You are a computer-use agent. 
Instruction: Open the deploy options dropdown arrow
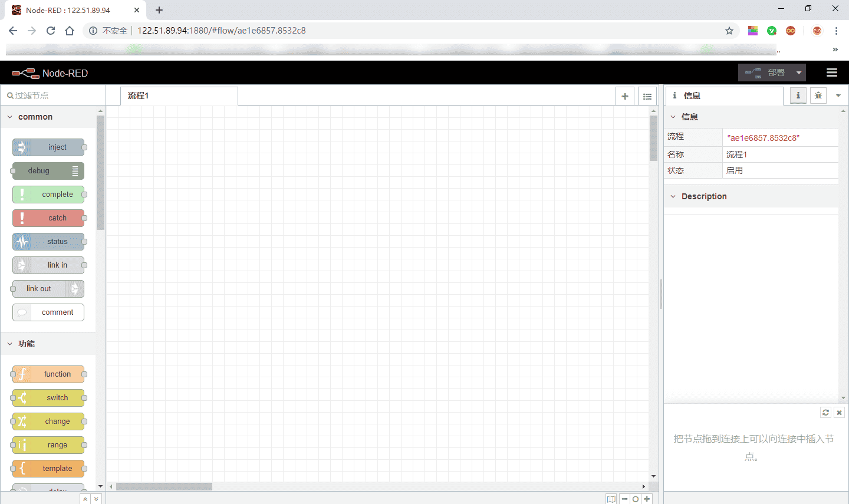click(x=799, y=73)
